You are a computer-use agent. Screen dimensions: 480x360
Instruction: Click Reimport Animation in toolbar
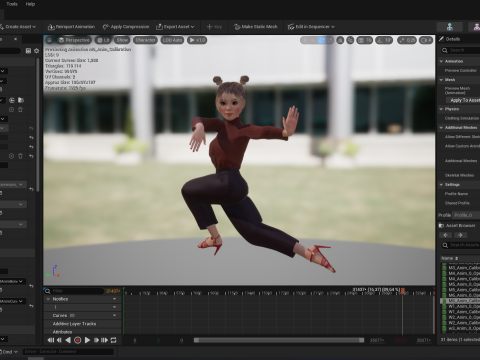pyautogui.click(x=71, y=27)
